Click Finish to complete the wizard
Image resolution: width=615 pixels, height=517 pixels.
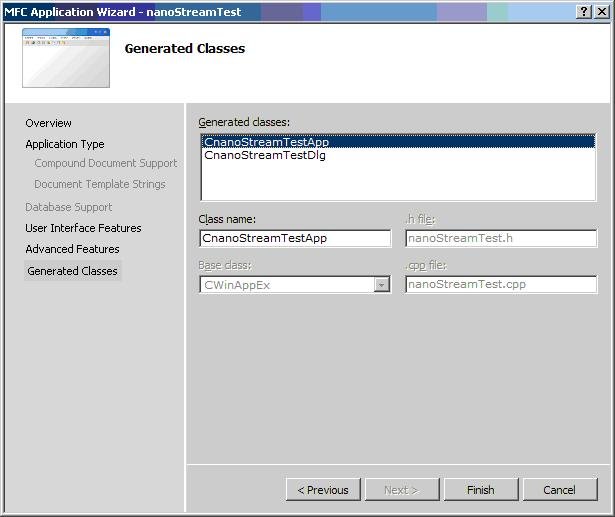tap(480, 490)
